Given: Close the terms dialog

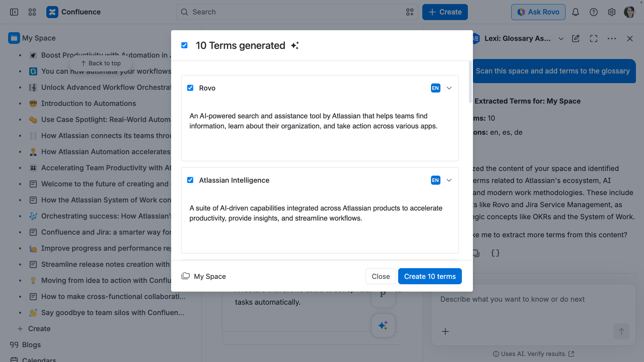Looking at the screenshot, I should pos(381,276).
